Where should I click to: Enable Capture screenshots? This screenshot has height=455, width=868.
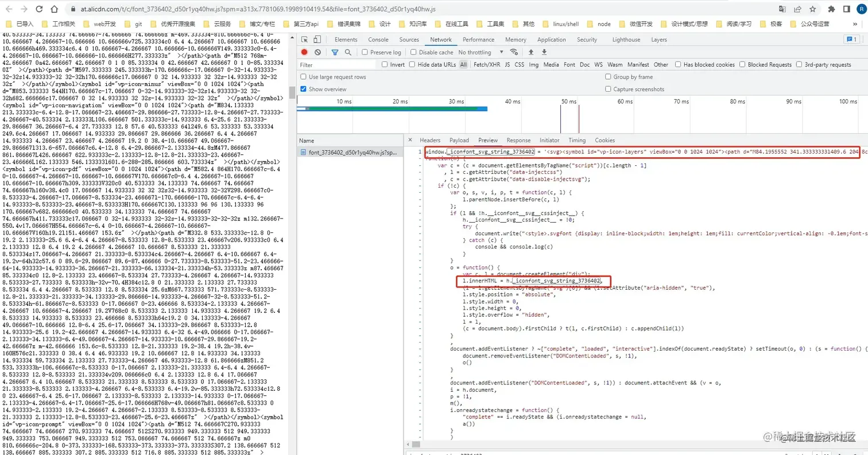coord(608,89)
